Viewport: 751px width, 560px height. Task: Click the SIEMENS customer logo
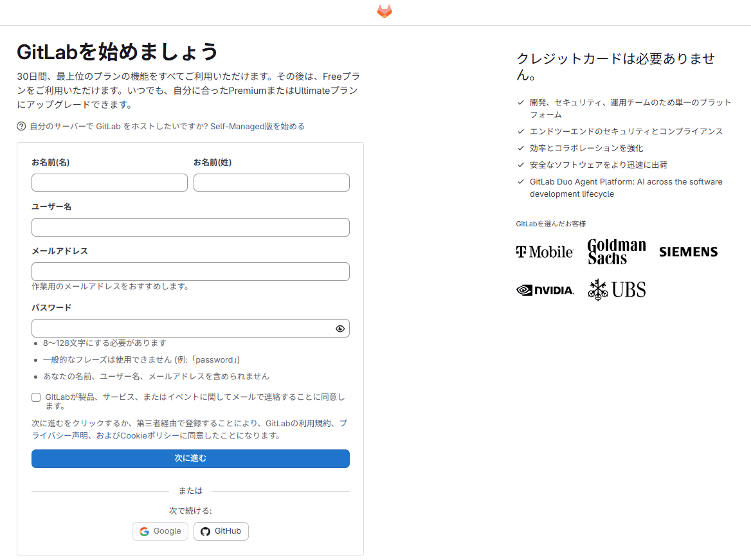688,251
